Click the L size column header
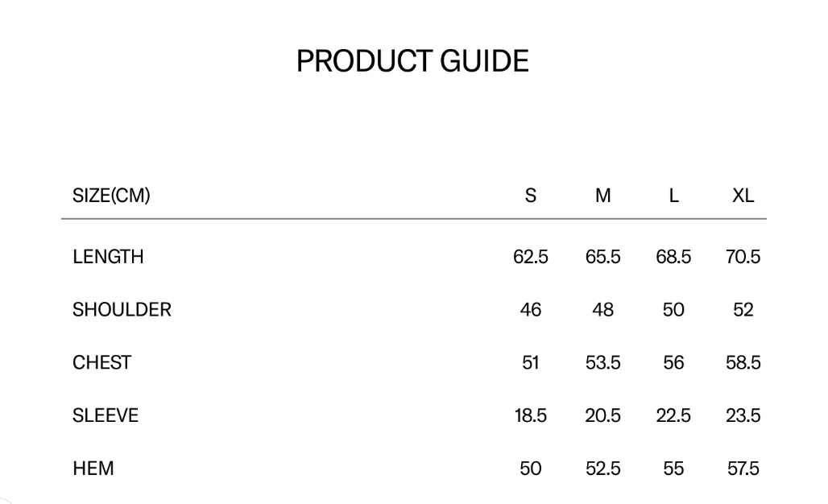 tap(673, 196)
